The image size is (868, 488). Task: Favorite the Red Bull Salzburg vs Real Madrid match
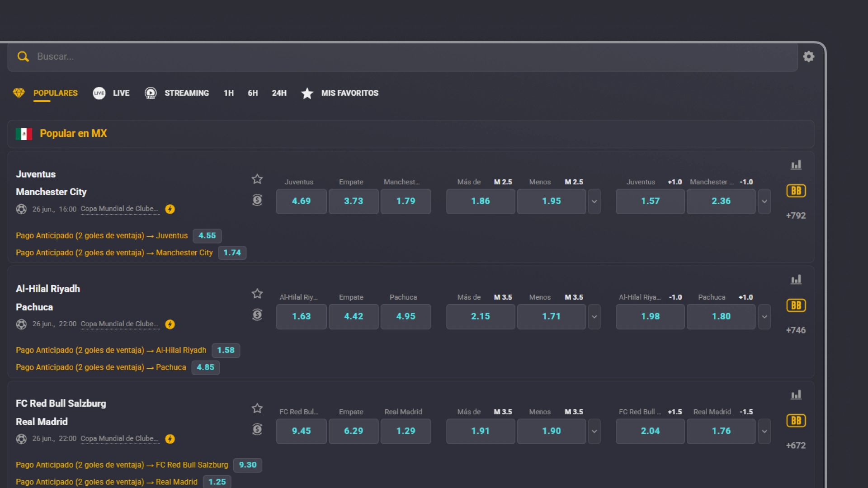pyautogui.click(x=257, y=408)
